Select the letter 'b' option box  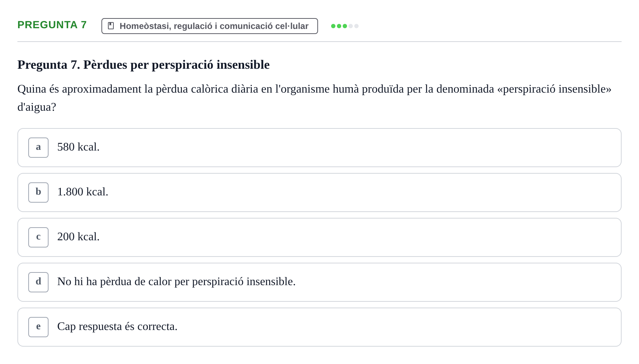[x=38, y=192]
